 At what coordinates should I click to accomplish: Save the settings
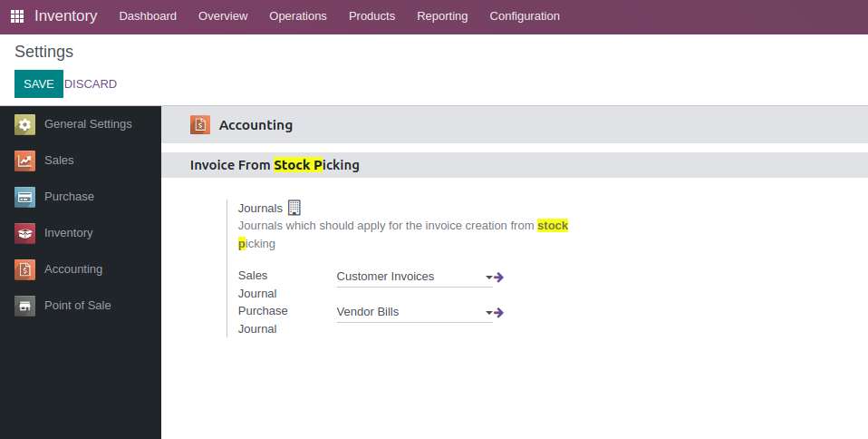point(39,83)
